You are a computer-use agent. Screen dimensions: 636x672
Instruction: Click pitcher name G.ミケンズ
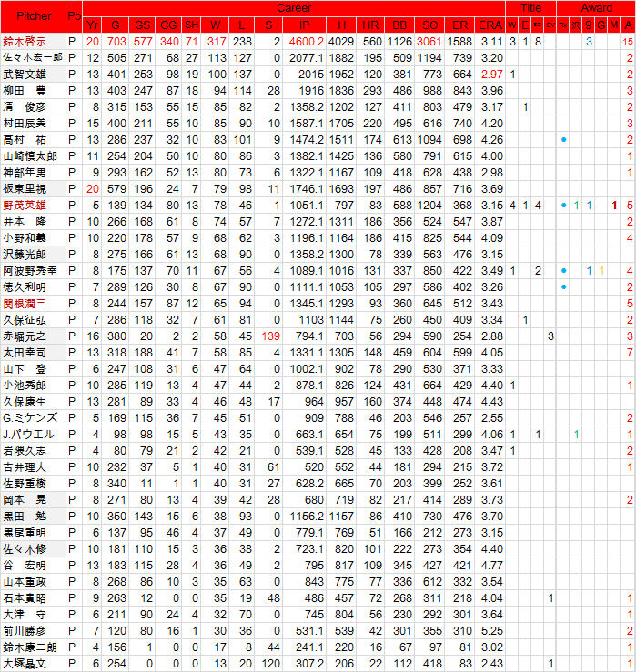[30, 418]
